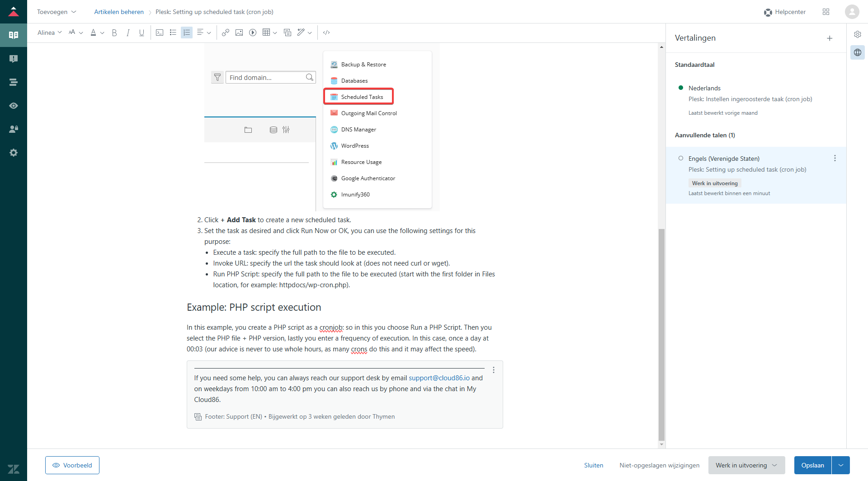Click the Sluiten link
The width and height of the screenshot is (868, 481).
594,465
